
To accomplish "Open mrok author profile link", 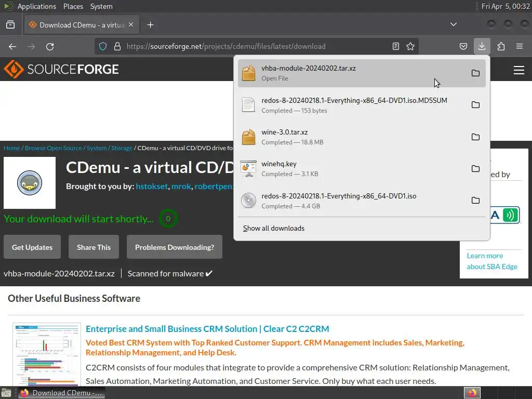I will (181, 187).
